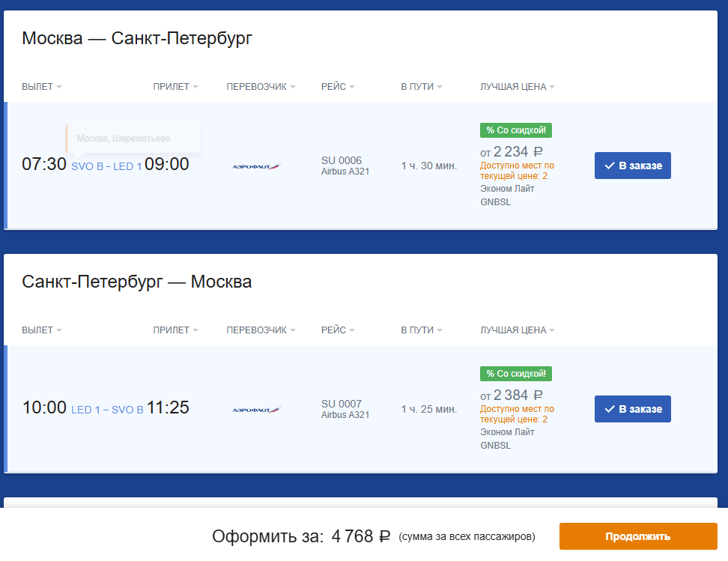Click the 2 234 ₽ price of outbound flight
Screen dimensions: 728x561
518,152
